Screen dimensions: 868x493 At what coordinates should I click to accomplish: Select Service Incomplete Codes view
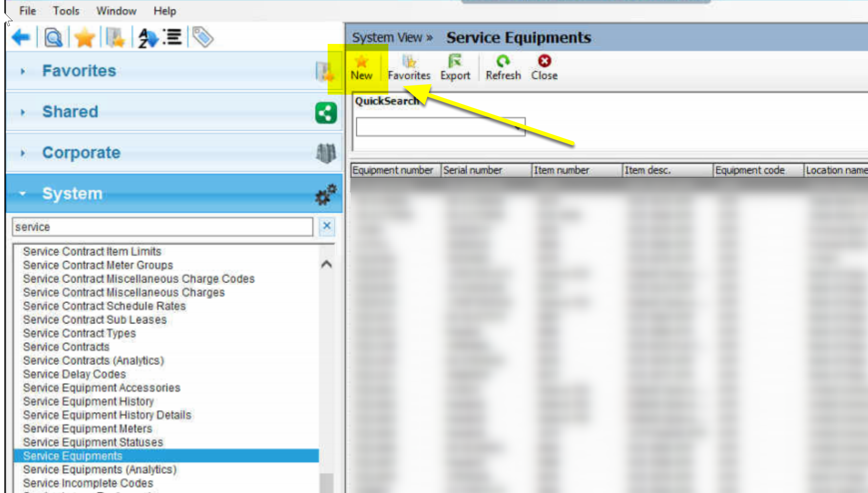(88, 483)
